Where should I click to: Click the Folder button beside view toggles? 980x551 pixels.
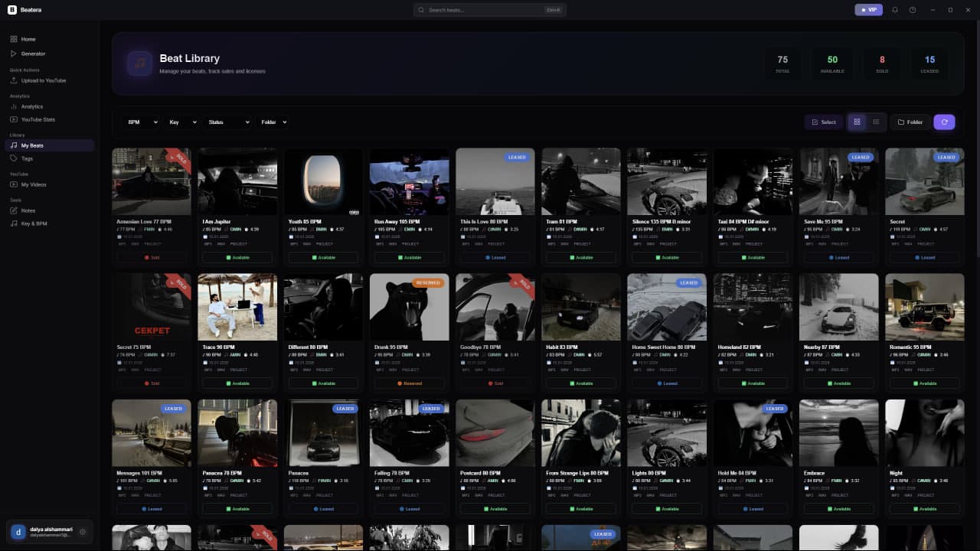point(910,122)
